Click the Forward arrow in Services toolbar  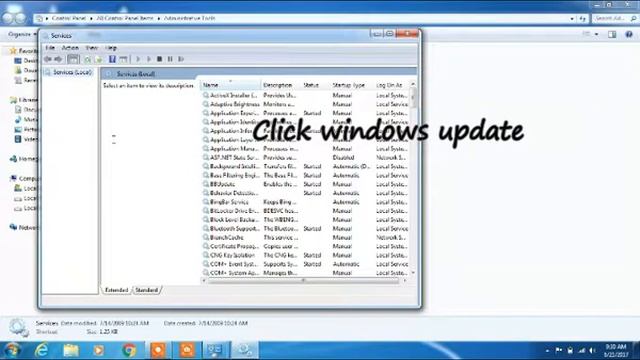[x=58, y=59]
